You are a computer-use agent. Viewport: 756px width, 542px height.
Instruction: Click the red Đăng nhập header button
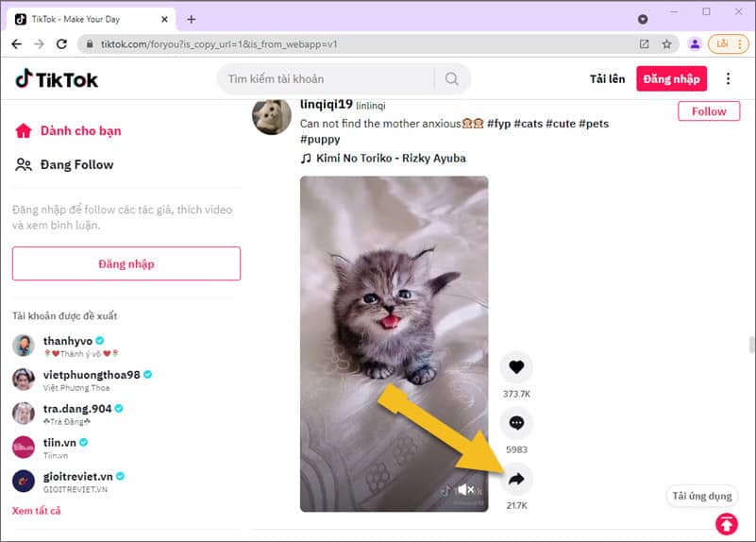click(x=670, y=79)
